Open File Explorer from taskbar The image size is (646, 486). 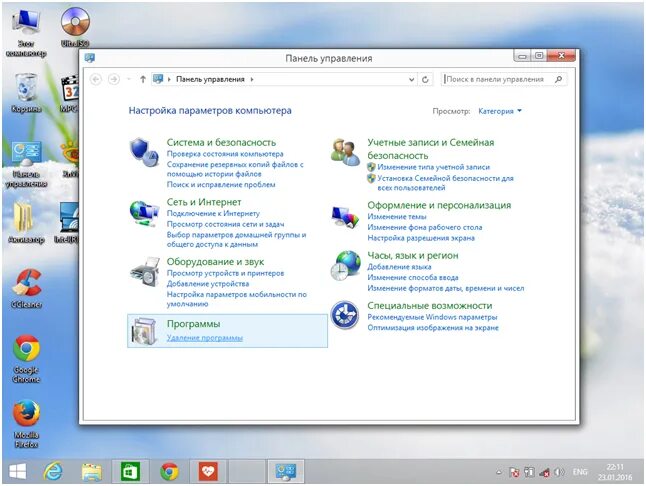[x=91, y=472]
